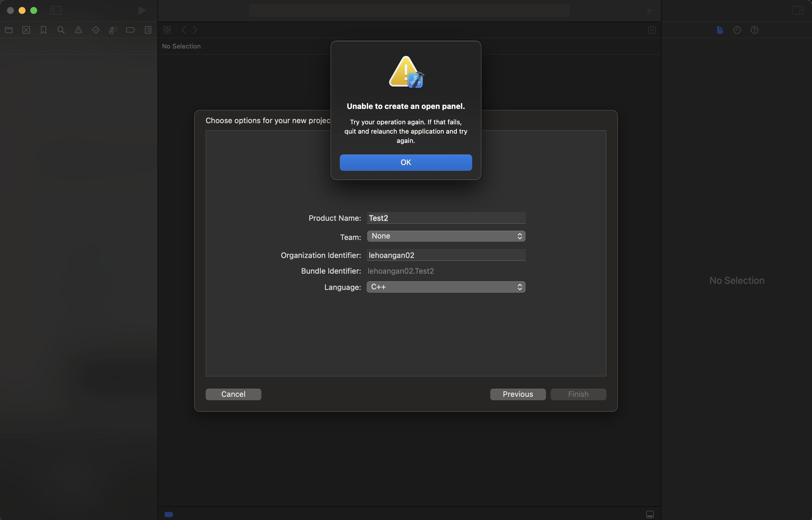This screenshot has height=520, width=812.
Task: Show the Project navigator folder icon
Action: (9, 30)
